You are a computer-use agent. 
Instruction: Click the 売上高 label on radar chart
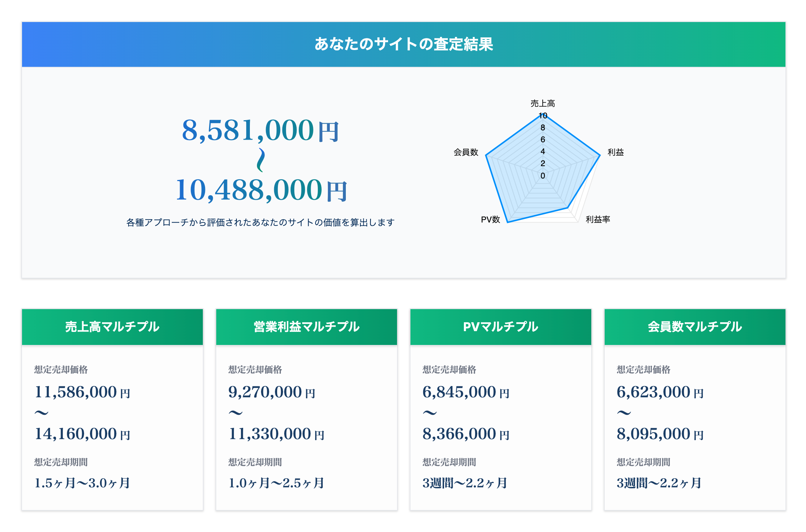542,103
